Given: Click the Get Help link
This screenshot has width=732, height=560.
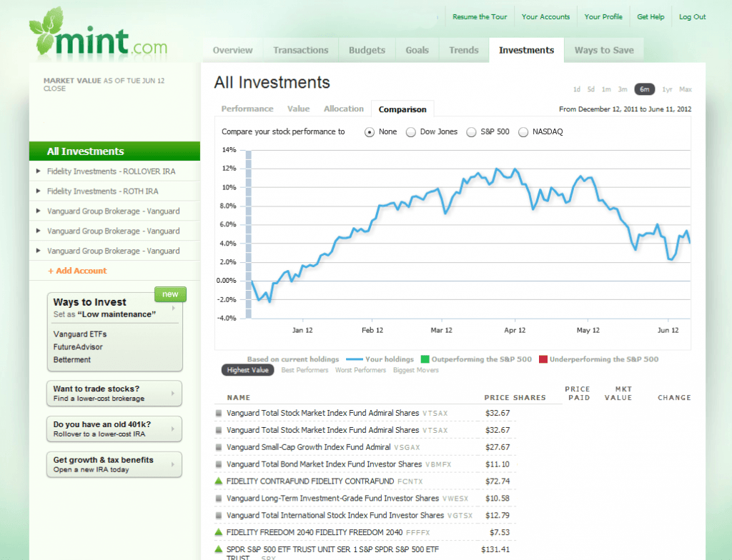Looking at the screenshot, I should coord(651,17).
